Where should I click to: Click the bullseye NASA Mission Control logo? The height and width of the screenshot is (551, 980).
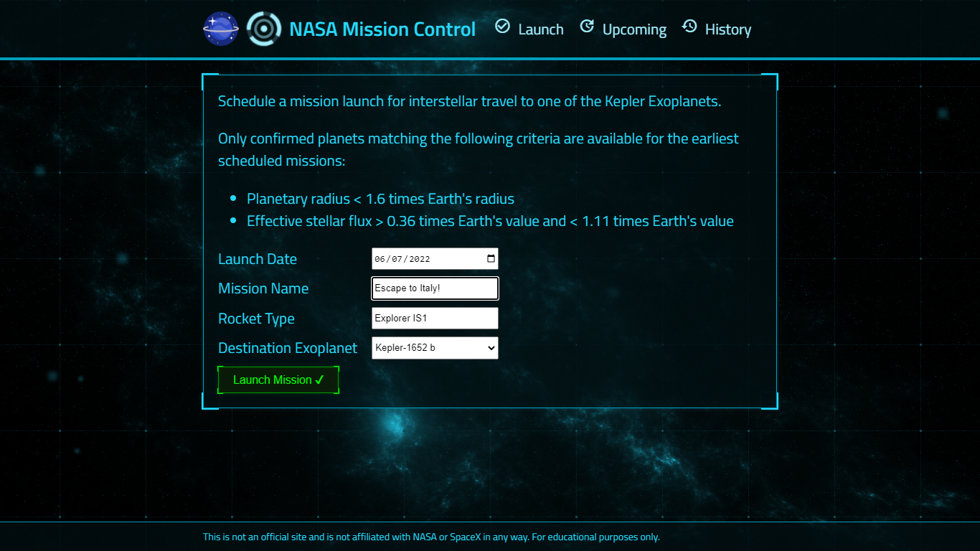(x=264, y=29)
